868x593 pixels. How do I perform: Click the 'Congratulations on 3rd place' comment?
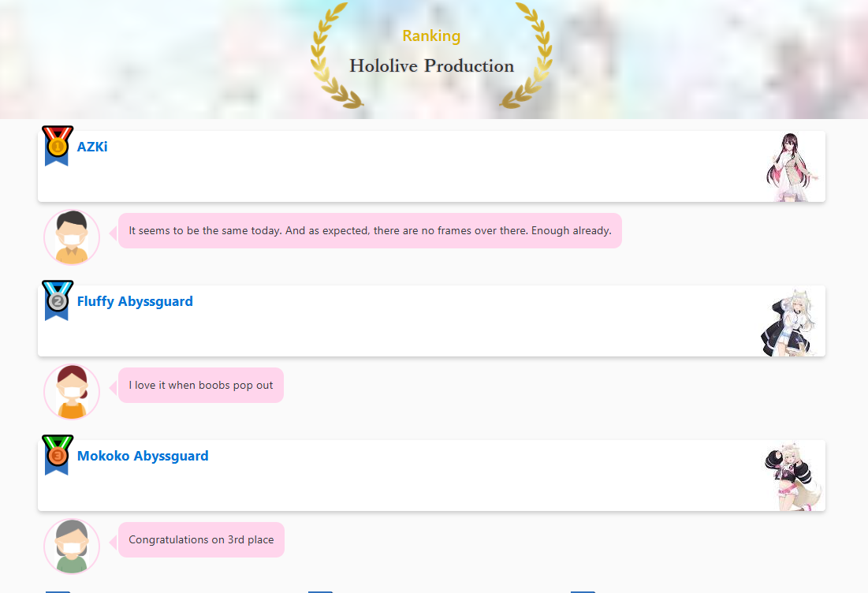point(202,539)
